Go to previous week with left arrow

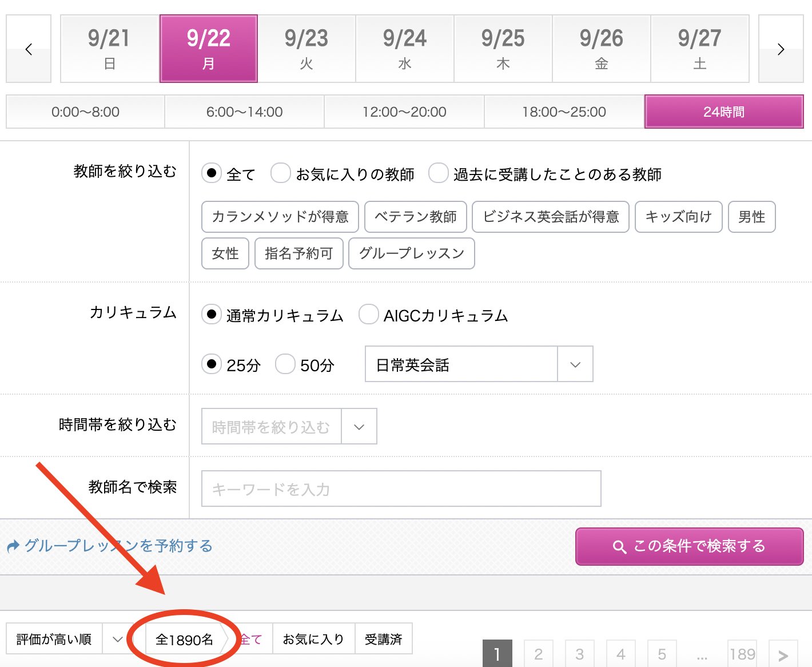[29, 49]
